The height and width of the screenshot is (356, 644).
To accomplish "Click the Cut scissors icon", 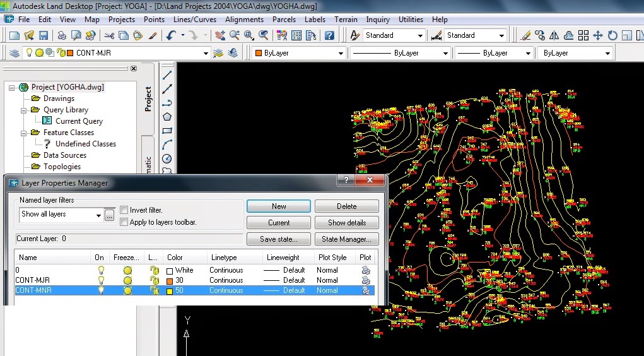I will [x=109, y=36].
